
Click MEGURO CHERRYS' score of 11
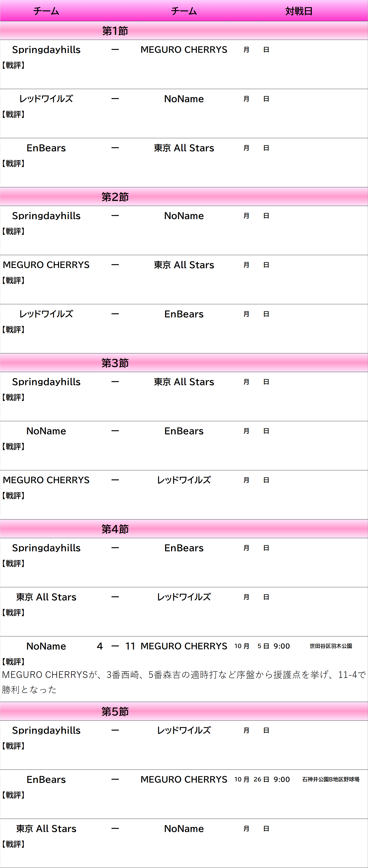130,646
